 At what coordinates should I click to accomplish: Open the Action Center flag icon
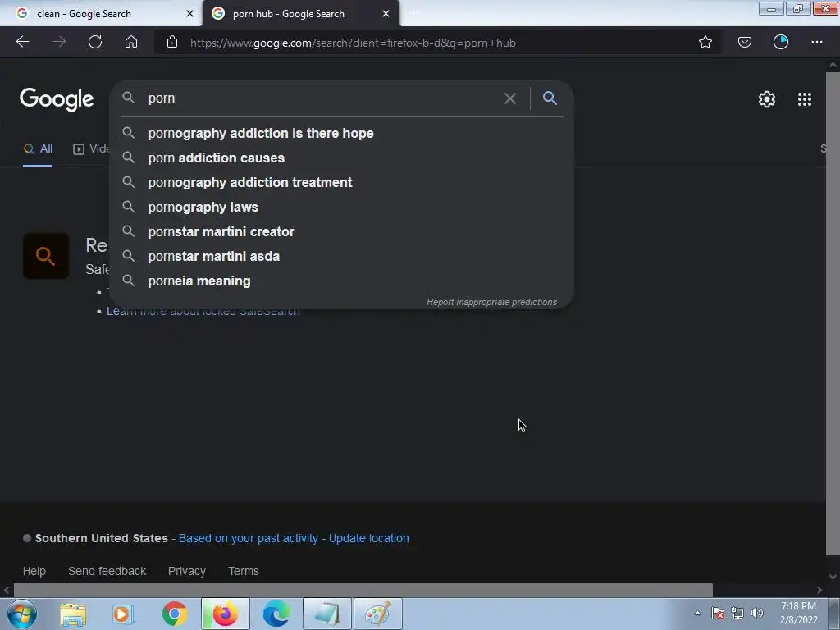718,614
